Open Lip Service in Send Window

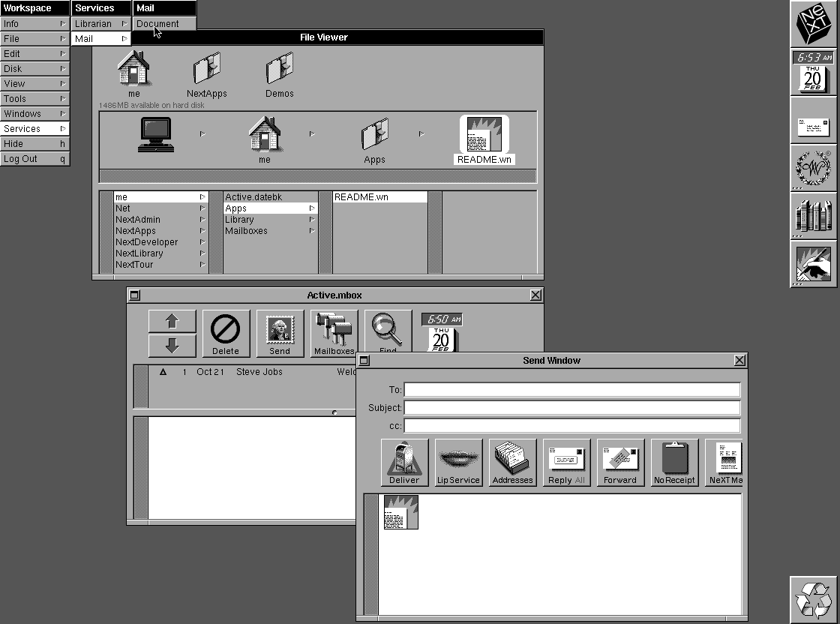(x=458, y=462)
